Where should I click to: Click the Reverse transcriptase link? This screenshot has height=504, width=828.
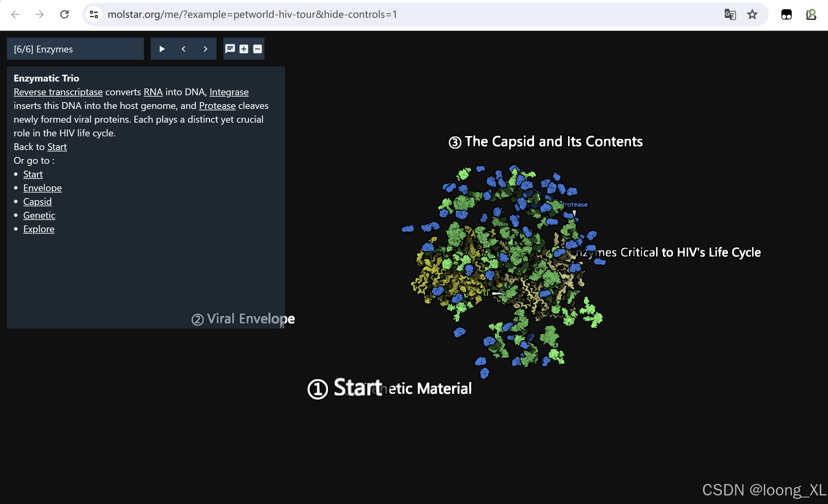(x=58, y=92)
